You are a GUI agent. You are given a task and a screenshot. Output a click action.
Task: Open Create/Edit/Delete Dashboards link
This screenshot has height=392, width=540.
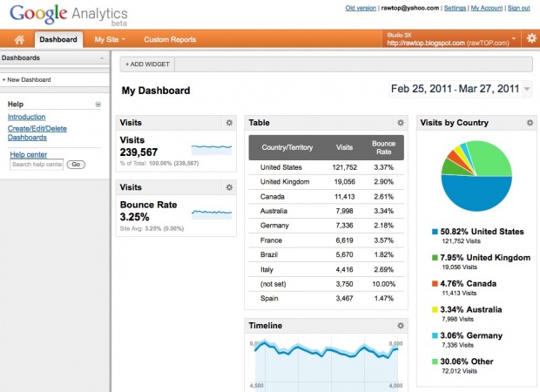37,133
